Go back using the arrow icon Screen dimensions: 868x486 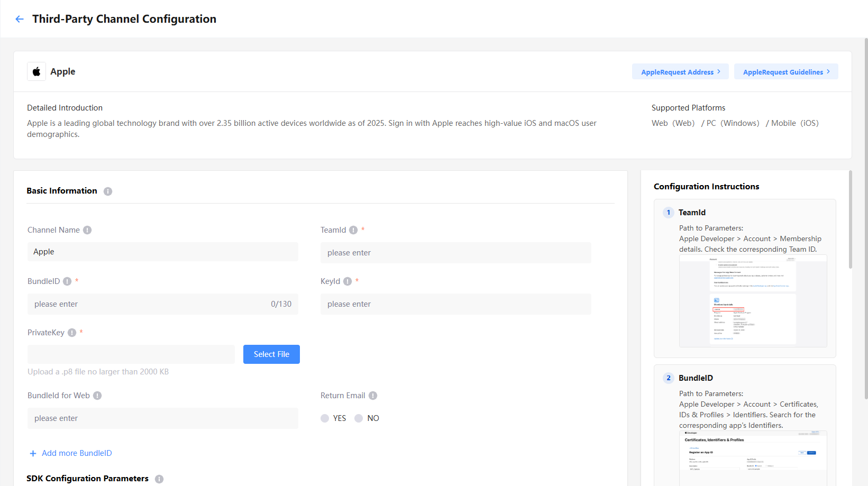[x=20, y=19]
